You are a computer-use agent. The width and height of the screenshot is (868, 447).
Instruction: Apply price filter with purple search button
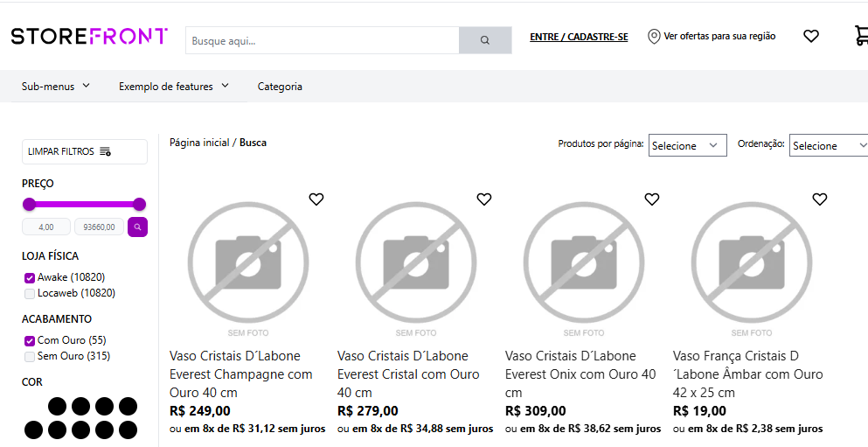point(137,227)
